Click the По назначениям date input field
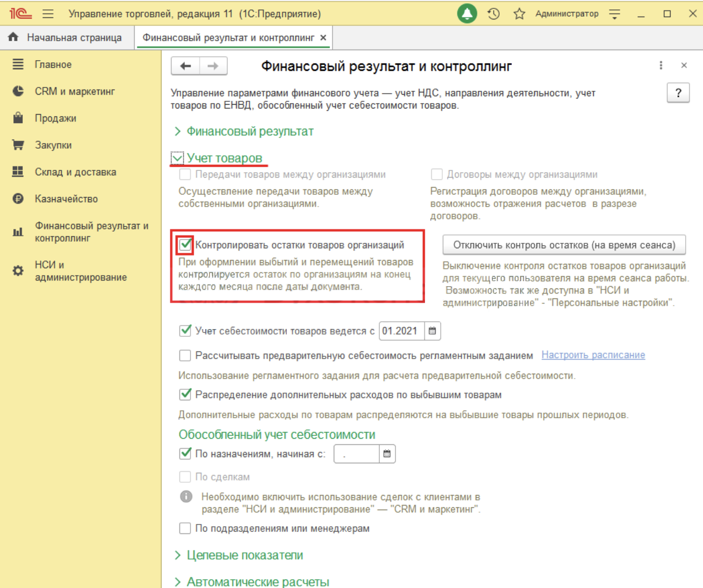 [357, 454]
